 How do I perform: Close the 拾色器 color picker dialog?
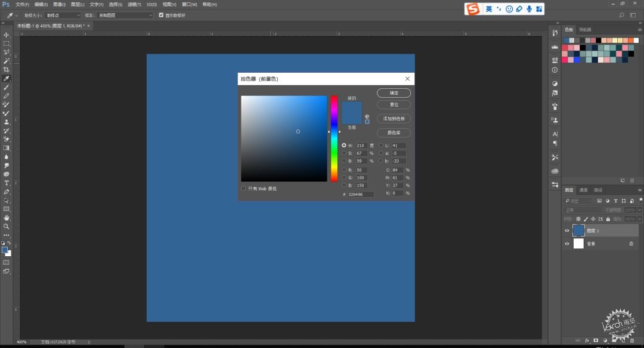pyautogui.click(x=407, y=79)
